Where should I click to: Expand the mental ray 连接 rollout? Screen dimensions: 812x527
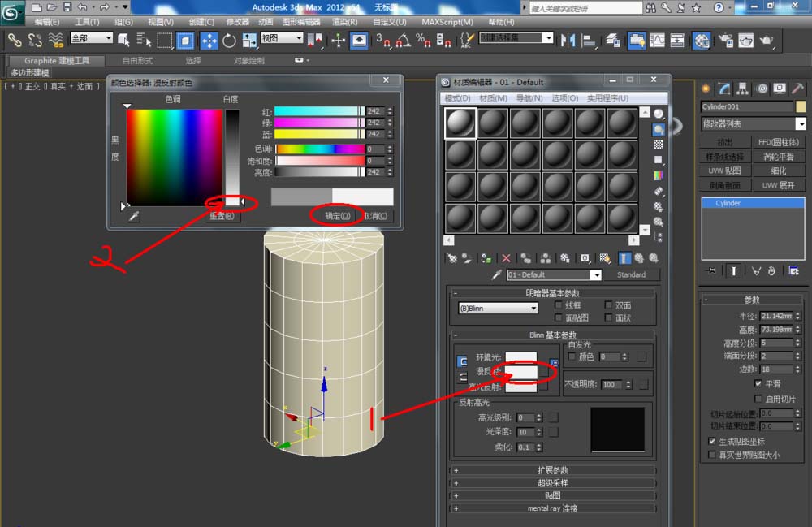pos(552,508)
